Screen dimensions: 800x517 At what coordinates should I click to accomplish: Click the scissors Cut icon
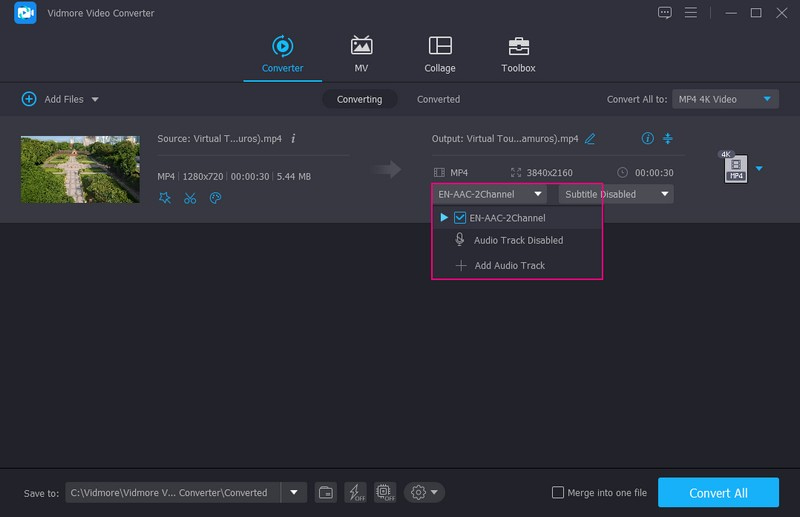click(x=190, y=198)
